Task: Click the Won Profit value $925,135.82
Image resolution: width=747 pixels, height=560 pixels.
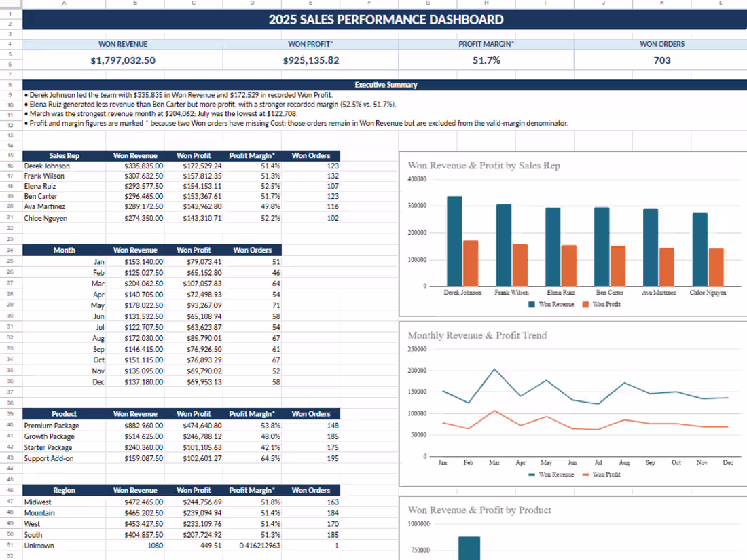Action: pos(310,60)
